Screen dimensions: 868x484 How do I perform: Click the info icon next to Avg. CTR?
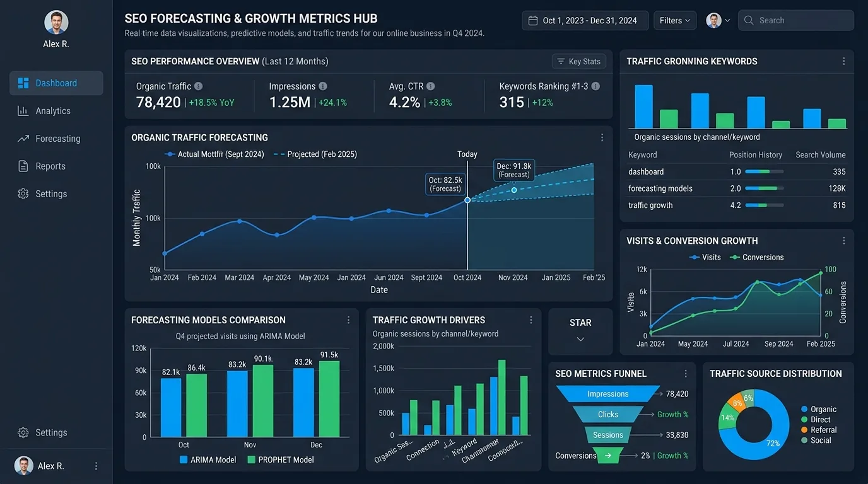(431, 86)
